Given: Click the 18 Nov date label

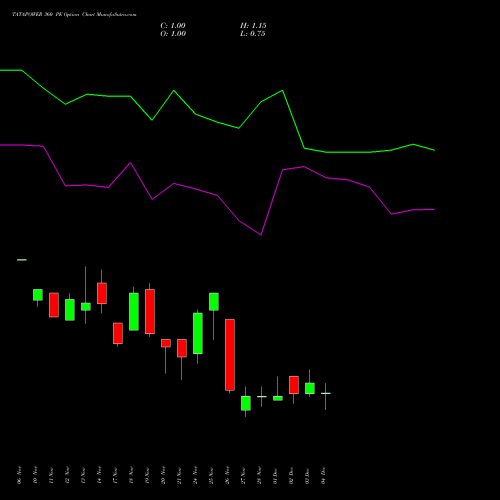Looking at the screenshot, I should click(131, 475).
